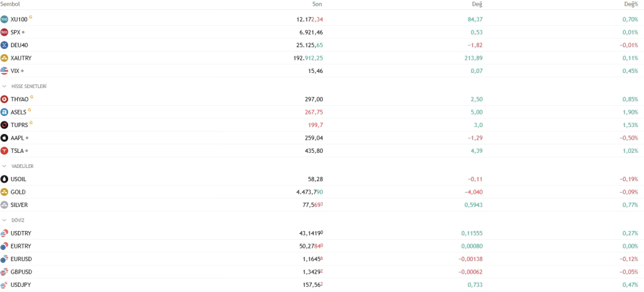This screenshot has width=644, height=292.
Task: Sort by the Değ% column header
Action: (x=630, y=4)
